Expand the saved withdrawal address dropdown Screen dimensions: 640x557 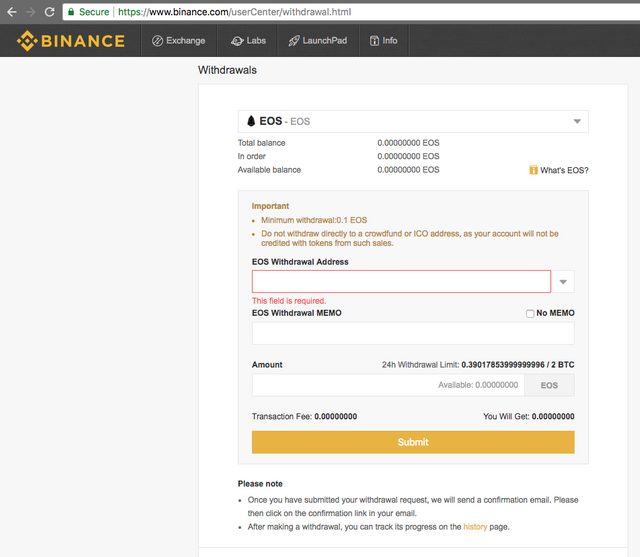(x=563, y=282)
